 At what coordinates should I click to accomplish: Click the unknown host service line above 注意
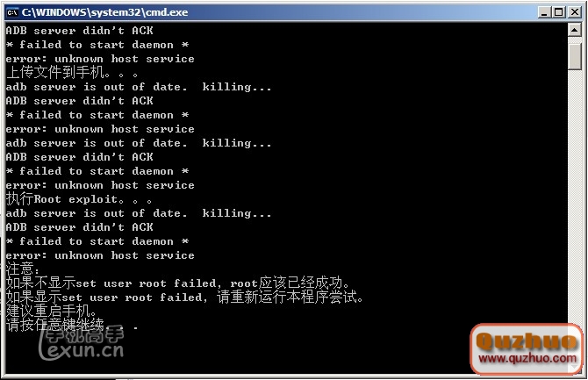point(100,255)
